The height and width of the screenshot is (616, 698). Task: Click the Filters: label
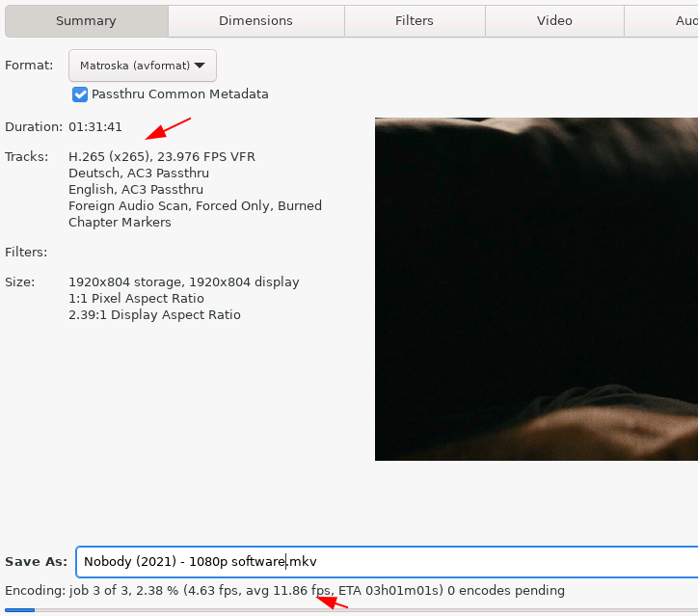26,253
